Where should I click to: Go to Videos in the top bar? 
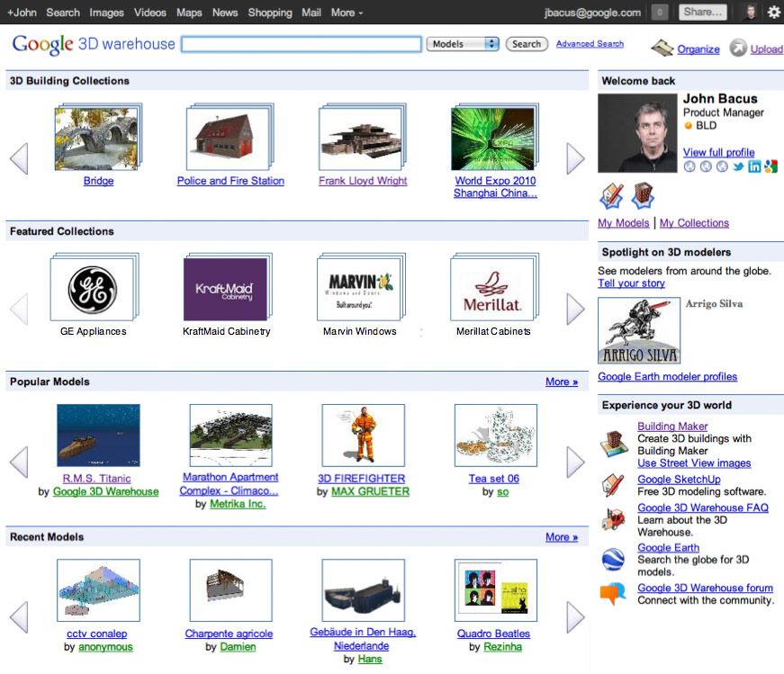pyautogui.click(x=150, y=13)
